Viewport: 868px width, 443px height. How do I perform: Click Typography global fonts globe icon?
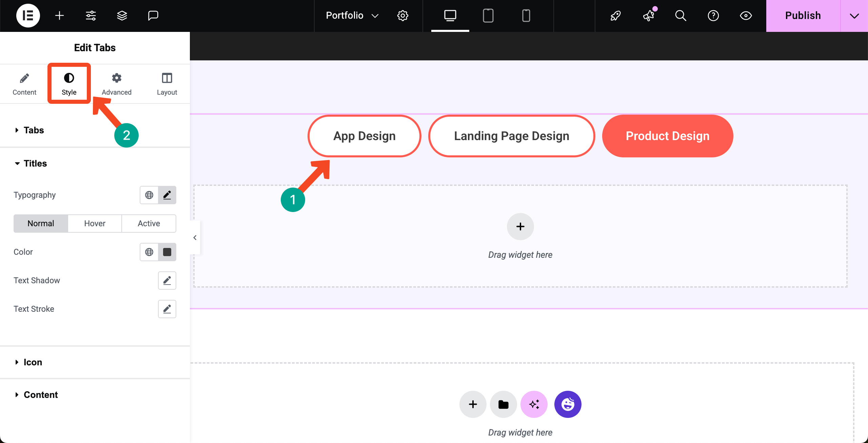tap(149, 195)
